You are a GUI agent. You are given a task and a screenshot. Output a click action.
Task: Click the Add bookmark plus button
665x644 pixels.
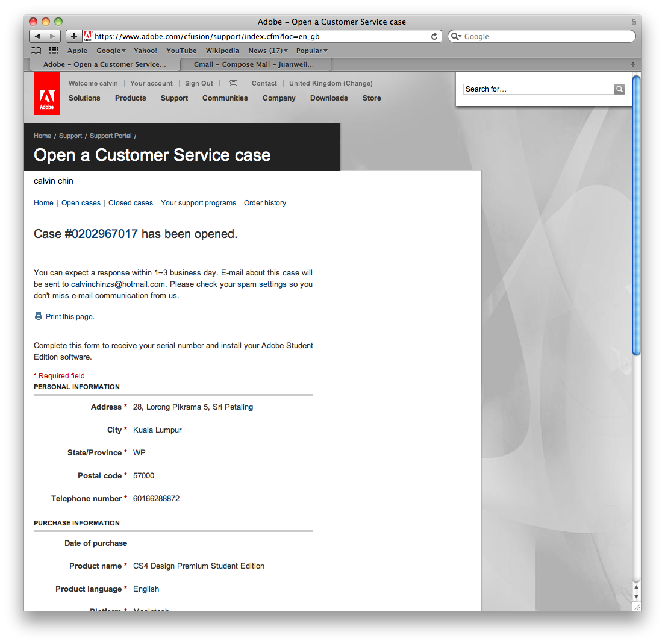pos(74,36)
